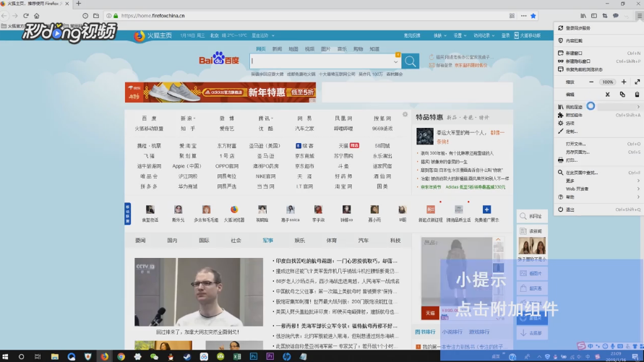Open the 访问记录 dropdown in header
Image resolution: width=644 pixels, height=362 pixels.
pyautogui.click(x=484, y=35)
